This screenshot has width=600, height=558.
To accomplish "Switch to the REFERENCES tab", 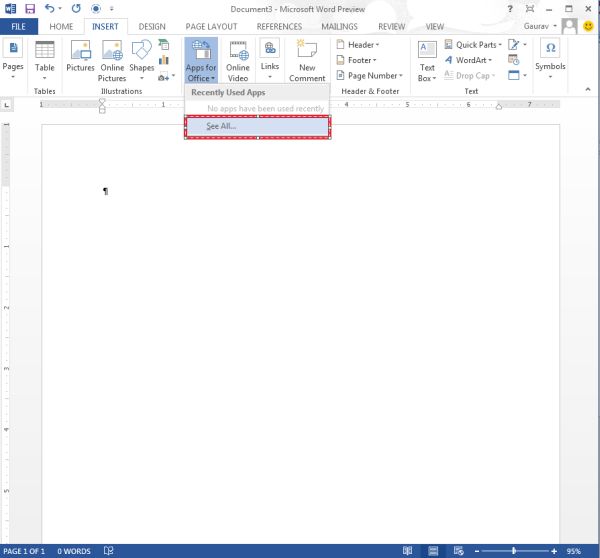I will coord(279,26).
